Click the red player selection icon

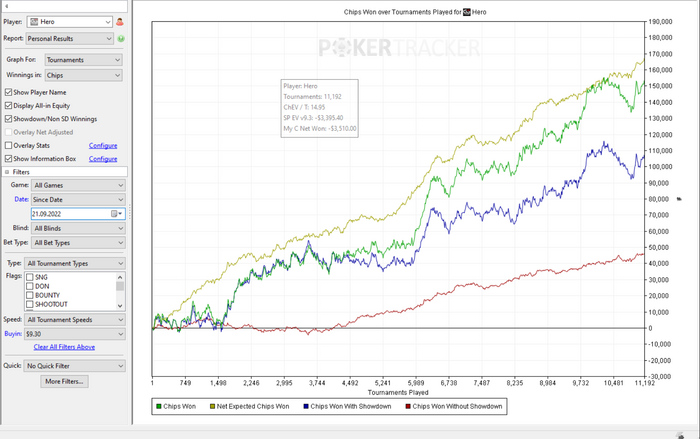(x=120, y=22)
